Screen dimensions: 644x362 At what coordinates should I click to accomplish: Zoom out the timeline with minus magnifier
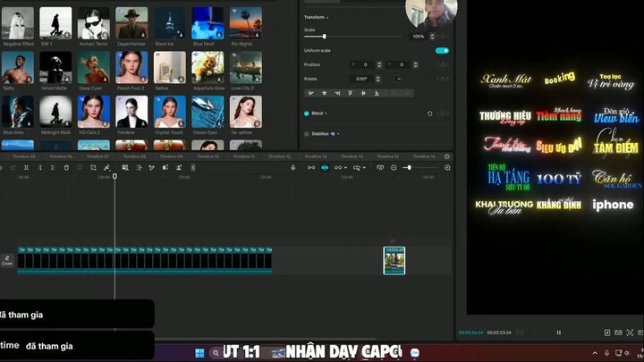pyautogui.click(x=394, y=167)
